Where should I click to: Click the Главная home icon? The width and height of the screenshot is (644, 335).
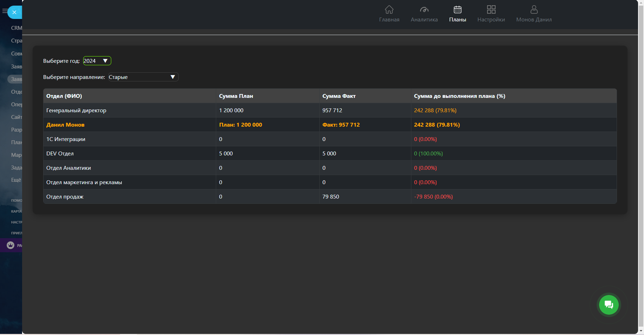point(389,9)
